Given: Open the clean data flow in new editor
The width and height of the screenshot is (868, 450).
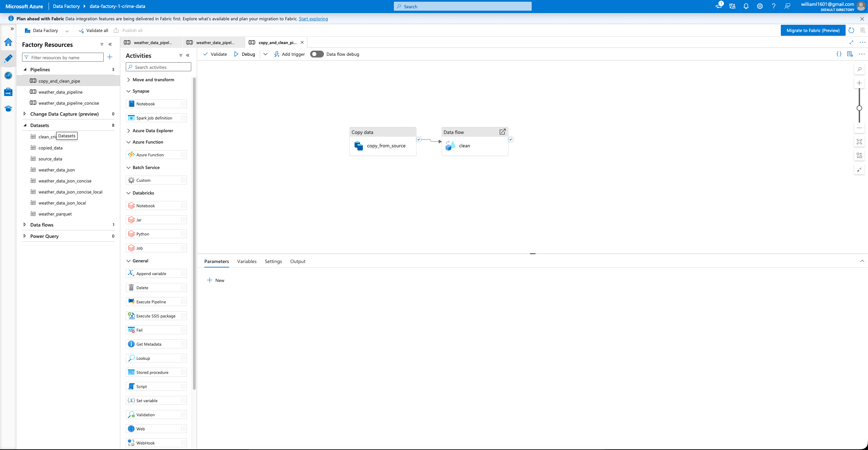Looking at the screenshot, I should tap(502, 132).
